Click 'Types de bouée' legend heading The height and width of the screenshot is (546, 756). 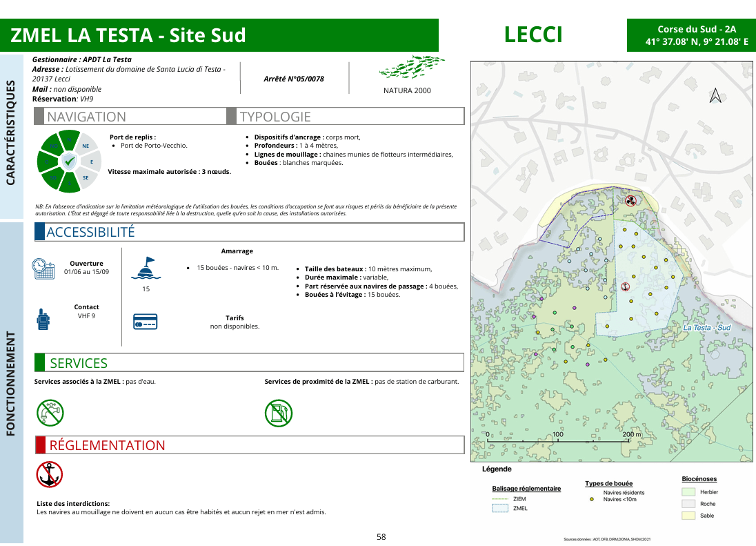[x=609, y=483]
